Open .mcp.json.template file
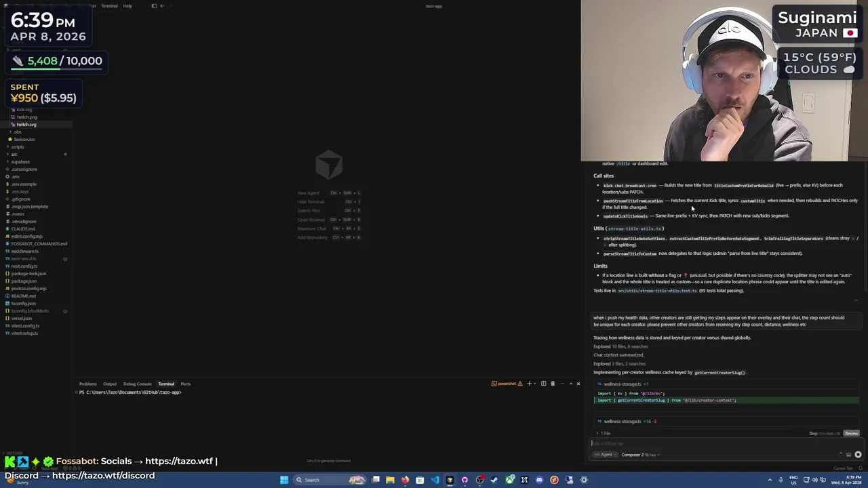Screen dimensions: 868x488 (x=29, y=207)
